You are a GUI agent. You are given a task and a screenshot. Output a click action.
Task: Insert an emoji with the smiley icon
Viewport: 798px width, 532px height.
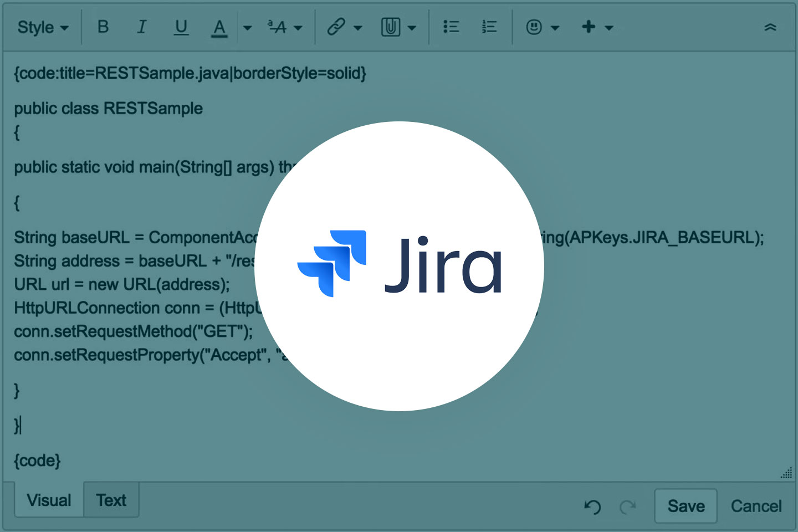tap(534, 27)
